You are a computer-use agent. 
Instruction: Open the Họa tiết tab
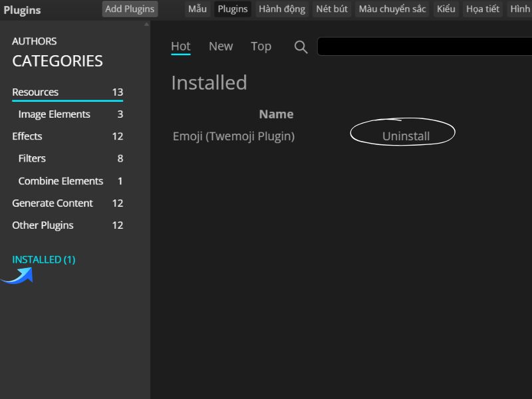tap(483, 9)
